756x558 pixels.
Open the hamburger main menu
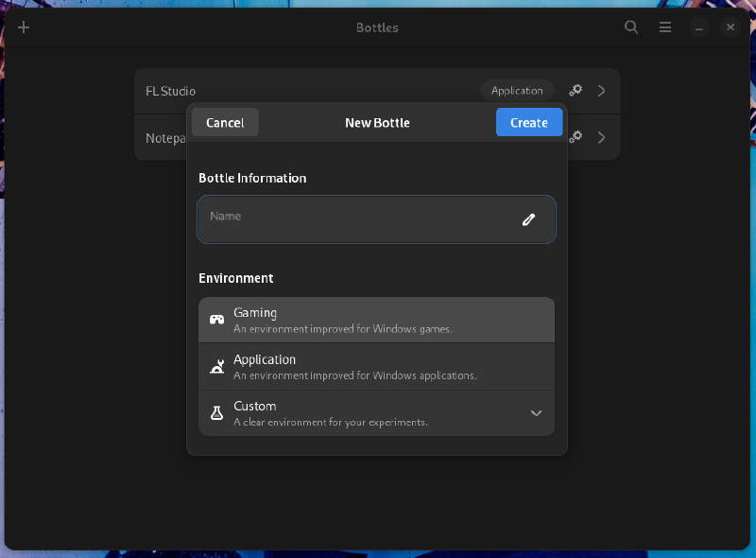tap(665, 27)
